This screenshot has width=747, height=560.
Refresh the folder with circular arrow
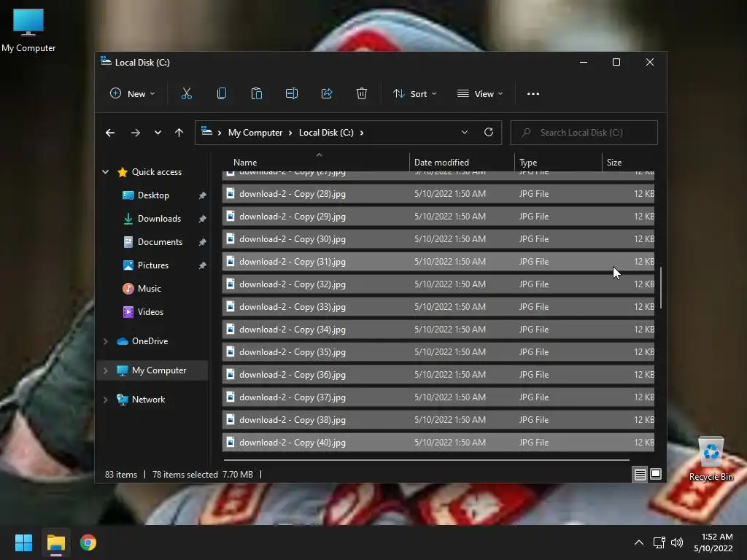(488, 133)
